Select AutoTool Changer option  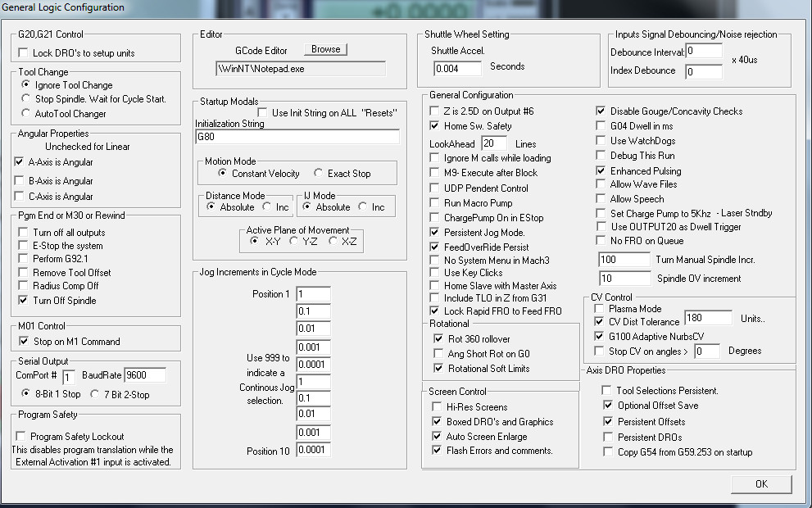(27, 114)
